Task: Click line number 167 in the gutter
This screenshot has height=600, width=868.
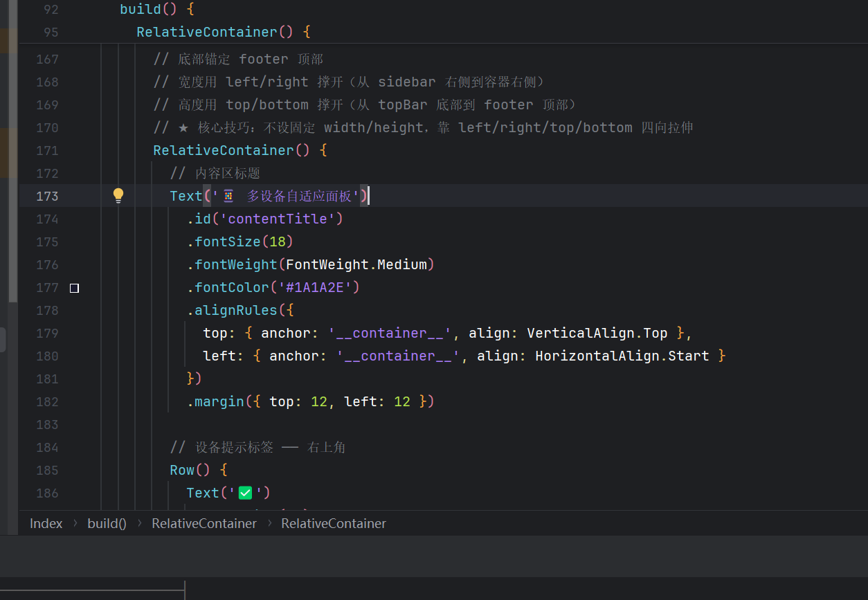Action: [47, 60]
